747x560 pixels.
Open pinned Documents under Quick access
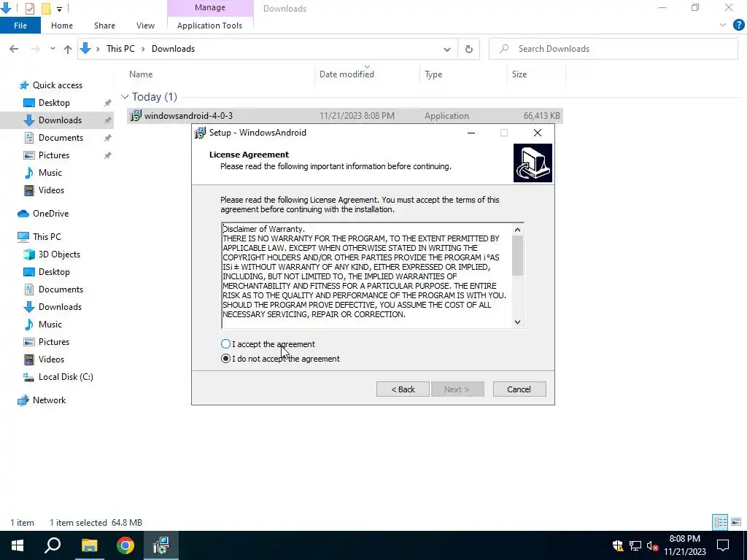click(x=61, y=138)
